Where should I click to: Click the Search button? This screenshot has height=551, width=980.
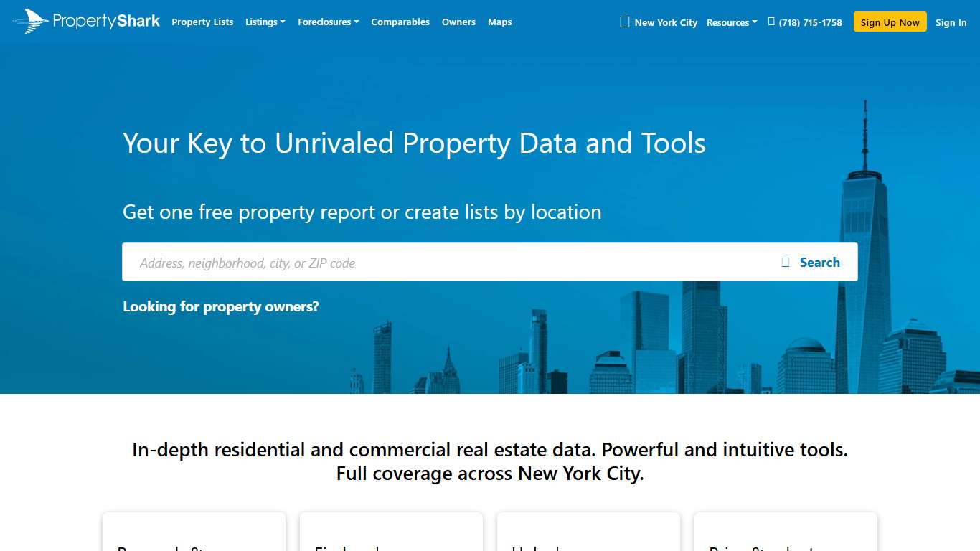[819, 262]
